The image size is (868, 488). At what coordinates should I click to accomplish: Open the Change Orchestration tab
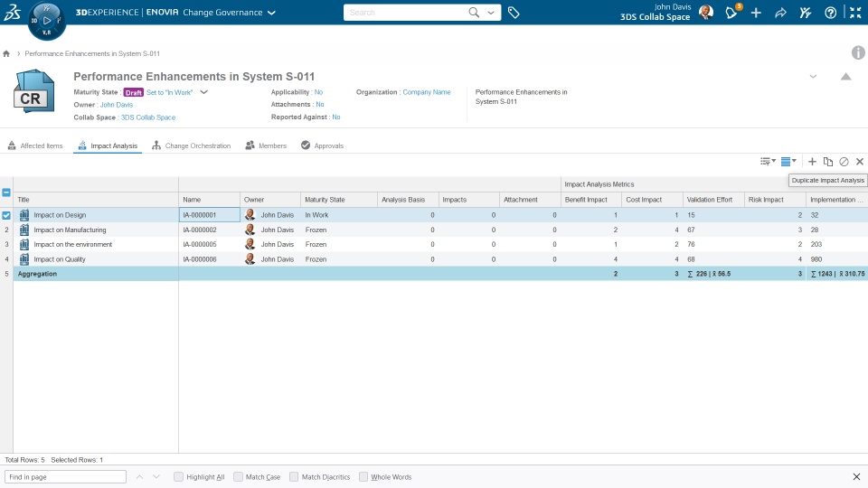(x=191, y=145)
